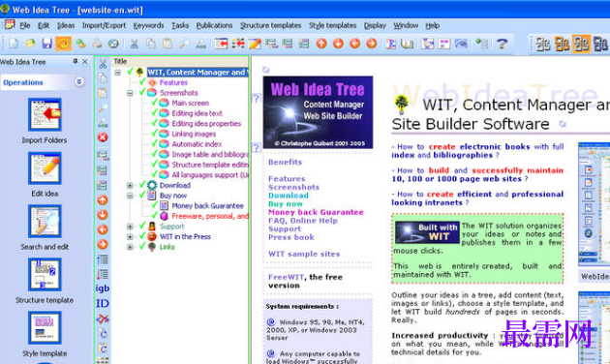Click the Title column header in tree
The height and width of the screenshot is (364, 610).
(x=120, y=61)
